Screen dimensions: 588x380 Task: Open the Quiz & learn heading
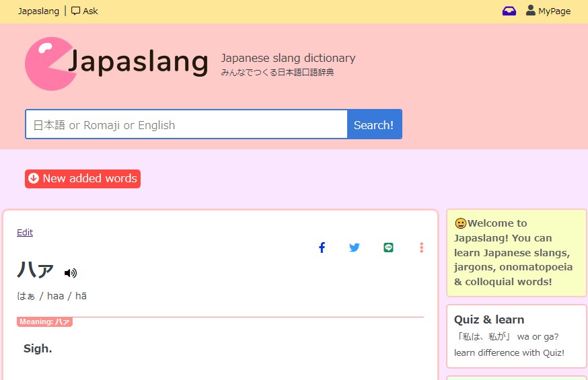pos(488,319)
